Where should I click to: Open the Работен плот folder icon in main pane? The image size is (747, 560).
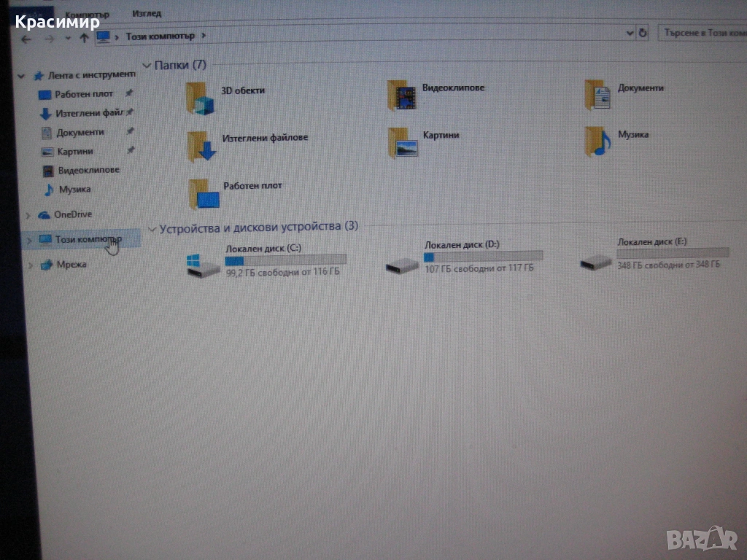204,194
